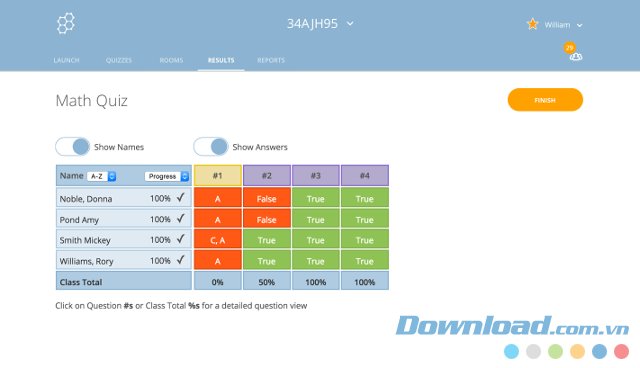
Task: Open the Reports tab
Action: point(271,60)
